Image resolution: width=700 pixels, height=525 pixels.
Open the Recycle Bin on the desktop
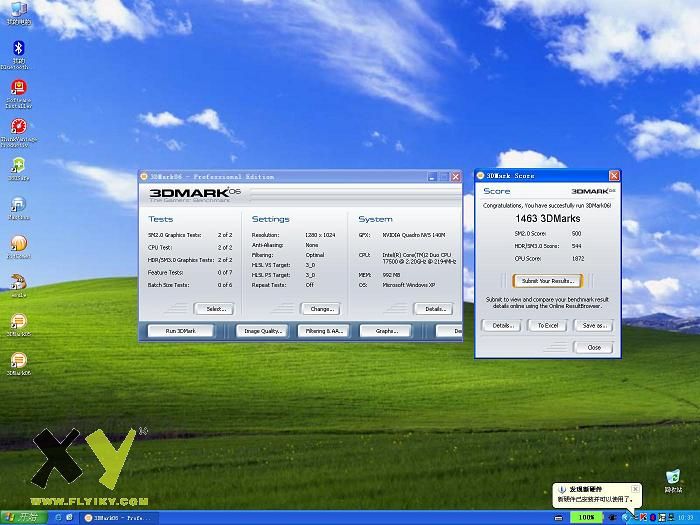[673, 481]
